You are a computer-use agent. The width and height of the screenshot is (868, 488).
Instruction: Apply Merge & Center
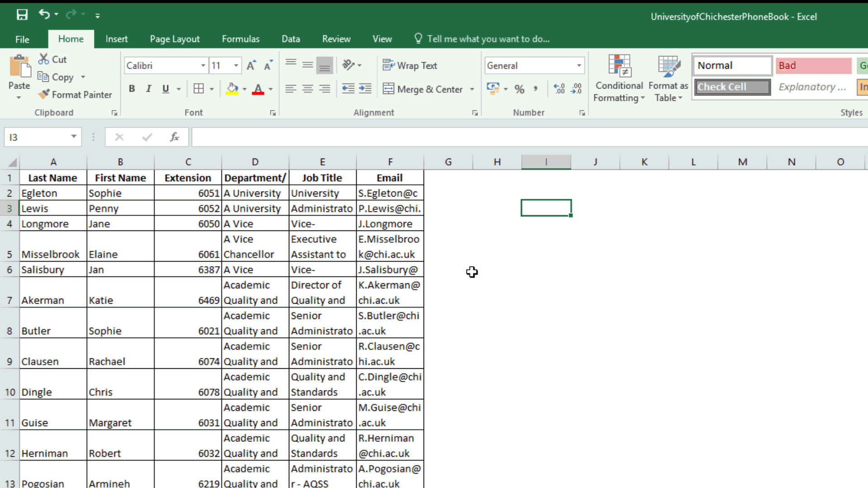[424, 89]
